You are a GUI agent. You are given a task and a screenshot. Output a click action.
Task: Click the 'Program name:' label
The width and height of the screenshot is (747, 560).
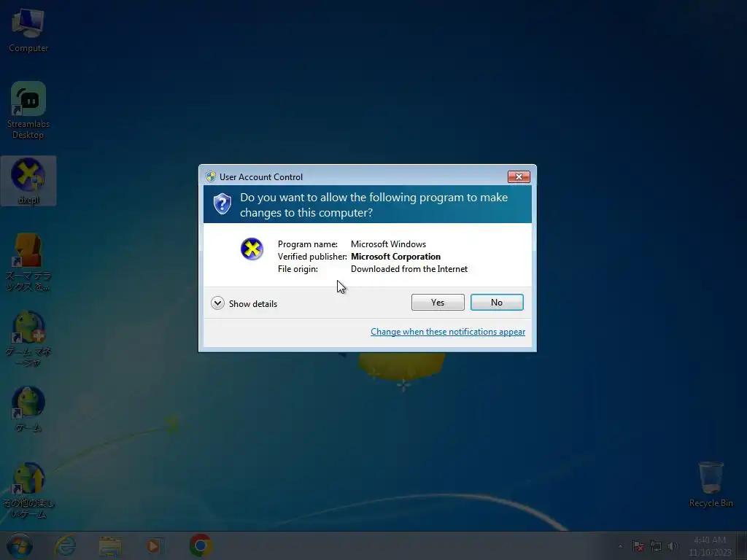(308, 244)
